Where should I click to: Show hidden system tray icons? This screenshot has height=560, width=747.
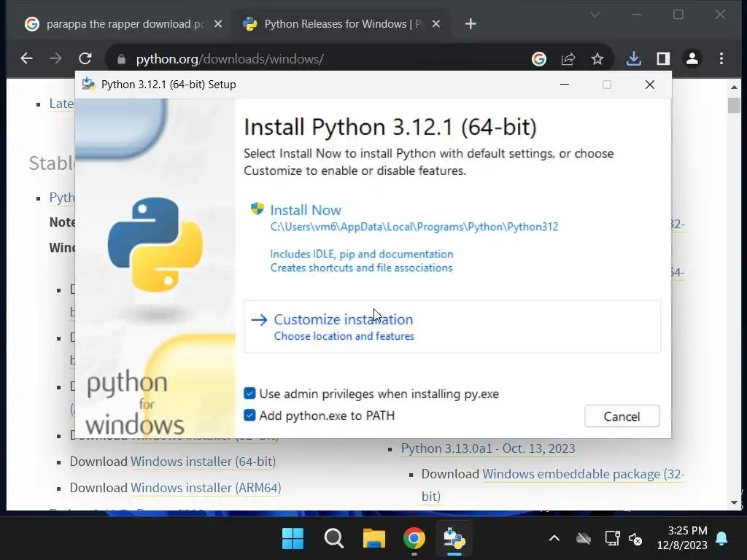[554, 539]
